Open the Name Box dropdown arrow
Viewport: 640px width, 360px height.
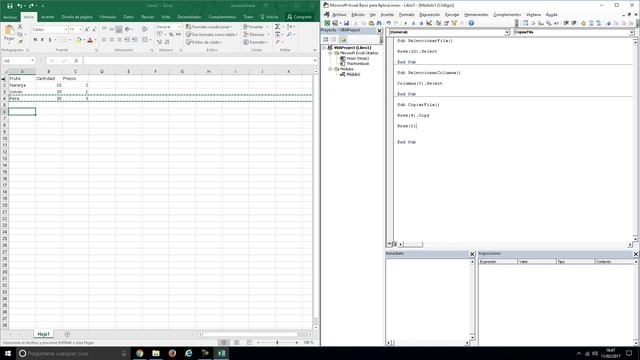click(32, 60)
